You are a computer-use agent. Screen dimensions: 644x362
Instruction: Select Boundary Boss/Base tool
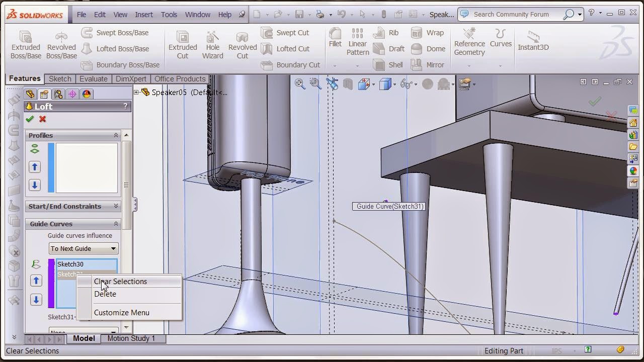tap(120, 65)
